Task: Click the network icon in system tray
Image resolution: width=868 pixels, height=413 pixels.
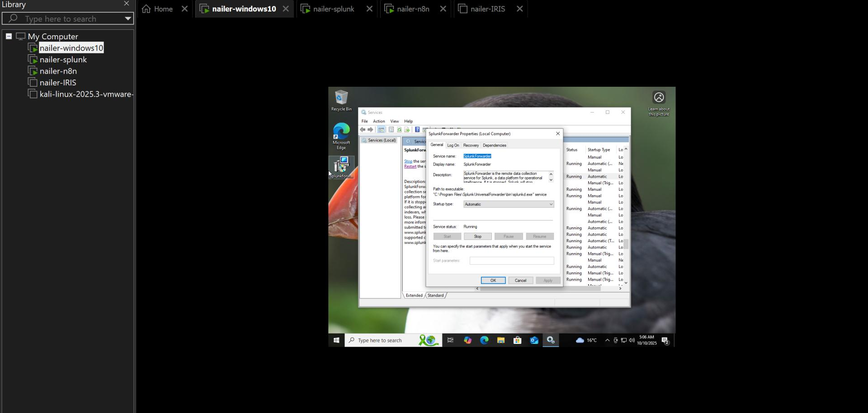Action: point(623,340)
